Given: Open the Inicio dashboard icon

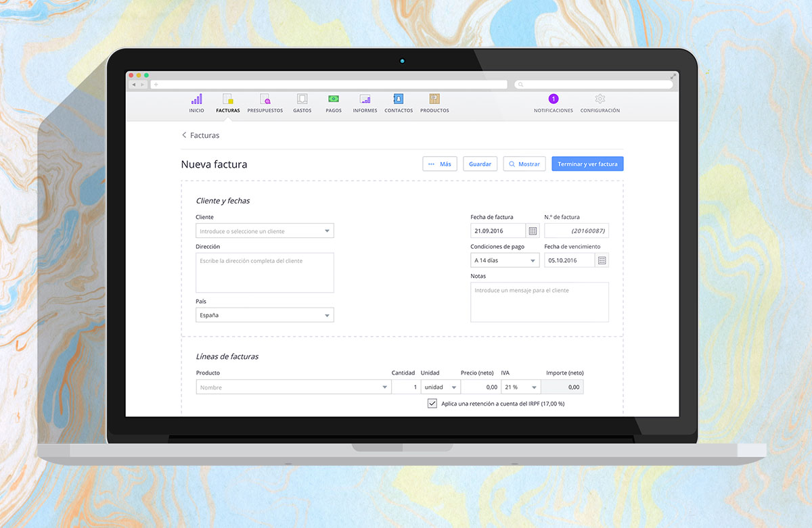Looking at the screenshot, I should click(196, 99).
